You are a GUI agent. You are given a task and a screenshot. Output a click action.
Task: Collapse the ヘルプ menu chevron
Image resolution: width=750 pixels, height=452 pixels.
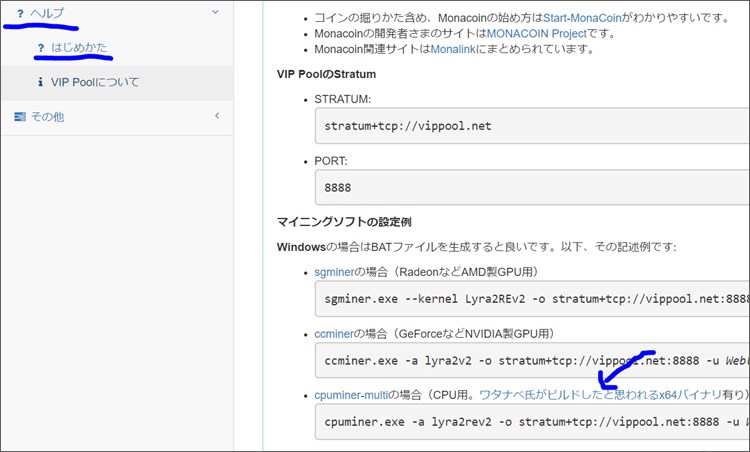[215, 12]
